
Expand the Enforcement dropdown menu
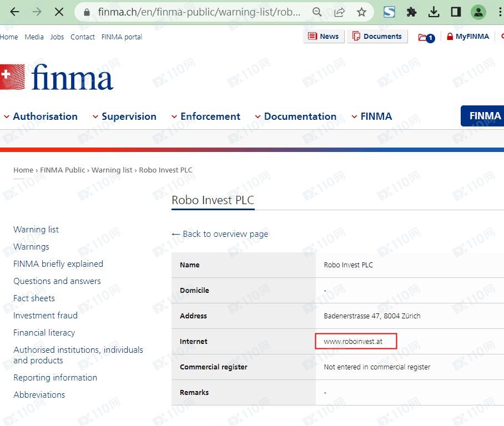205,116
